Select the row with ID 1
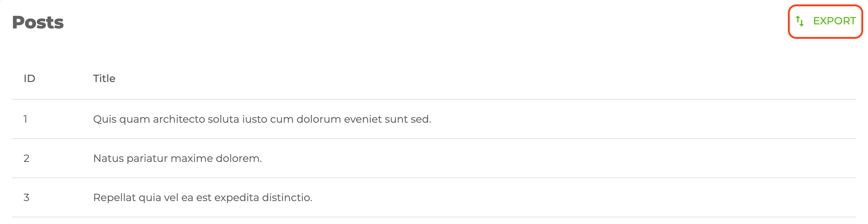The image size is (868, 224). click(258, 119)
